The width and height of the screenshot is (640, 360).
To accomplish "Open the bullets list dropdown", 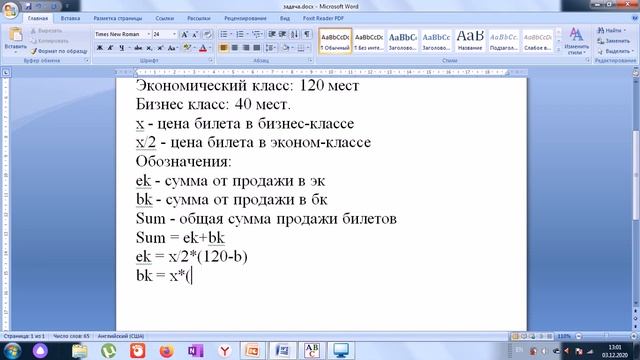I will pyautogui.click(x=231, y=34).
